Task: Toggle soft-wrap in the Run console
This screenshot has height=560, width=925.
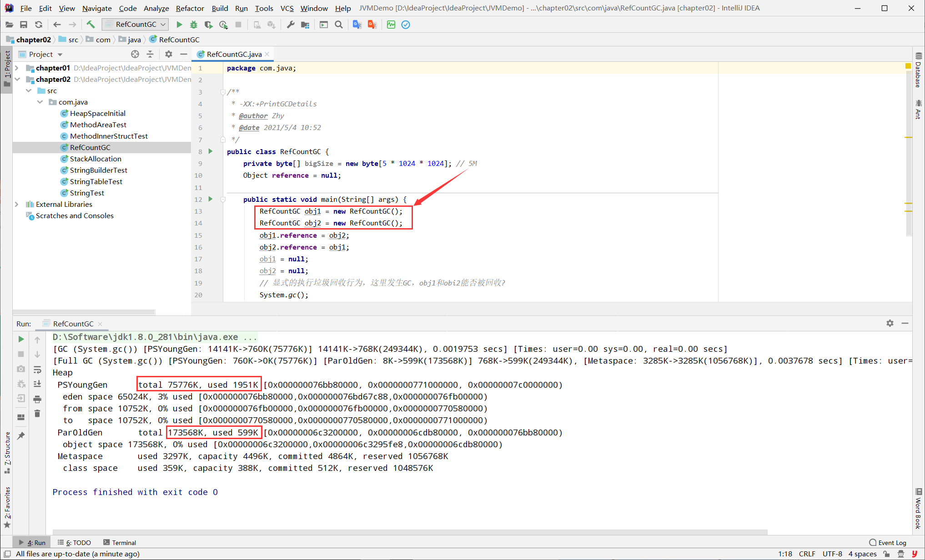Action: point(37,370)
